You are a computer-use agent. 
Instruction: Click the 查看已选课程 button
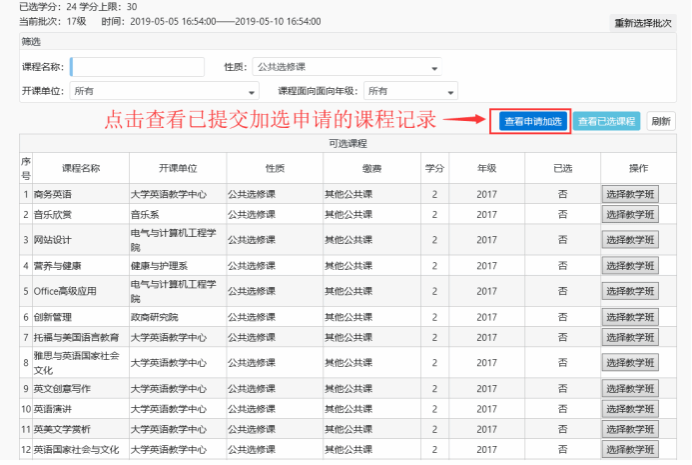pos(608,121)
